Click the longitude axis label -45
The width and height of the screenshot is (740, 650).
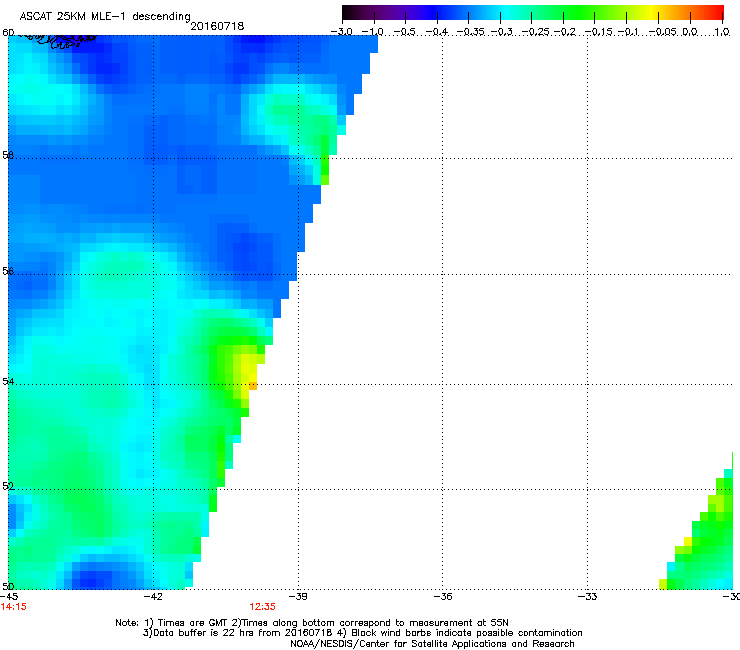(x=9, y=597)
